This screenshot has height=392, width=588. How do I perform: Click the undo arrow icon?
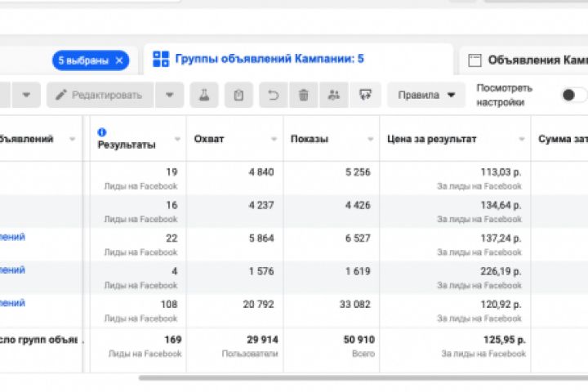pos(273,95)
